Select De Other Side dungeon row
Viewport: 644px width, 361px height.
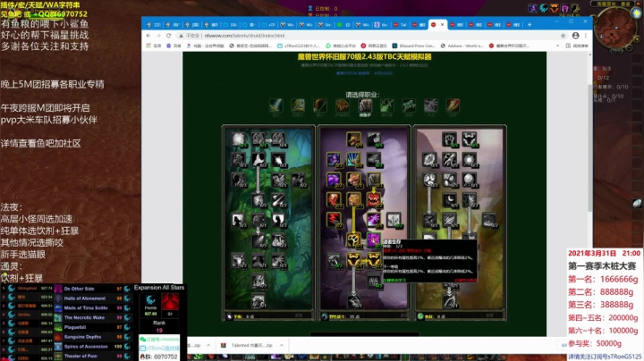pyautogui.click(x=92, y=289)
